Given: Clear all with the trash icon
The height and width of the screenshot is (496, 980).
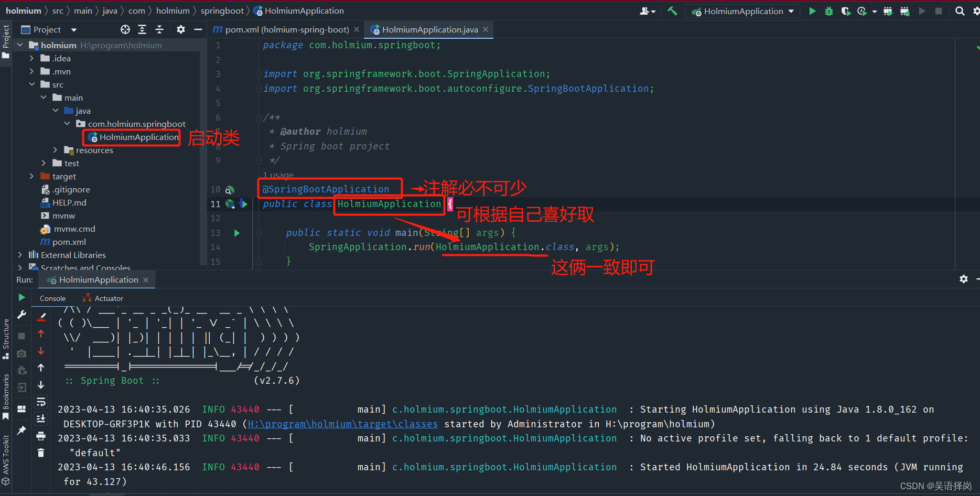Looking at the screenshot, I should pos(41,452).
